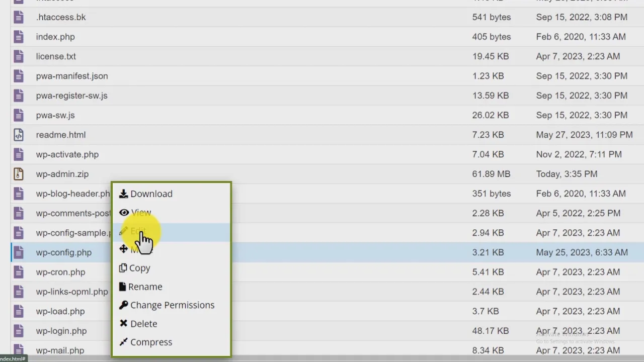The width and height of the screenshot is (644, 362).
Task: Click the file icon for the wp-blog-header row
Action: tap(19, 194)
